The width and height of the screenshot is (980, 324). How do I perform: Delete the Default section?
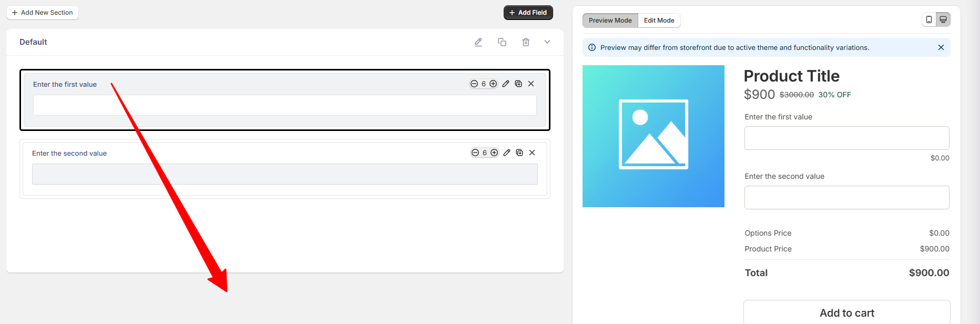pyautogui.click(x=526, y=42)
